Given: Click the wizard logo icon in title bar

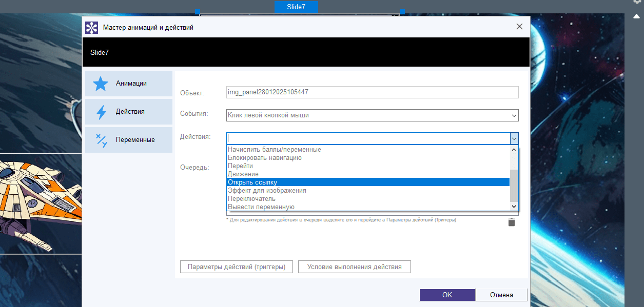Looking at the screenshot, I should pyautogui.click(x=91, y=28).
